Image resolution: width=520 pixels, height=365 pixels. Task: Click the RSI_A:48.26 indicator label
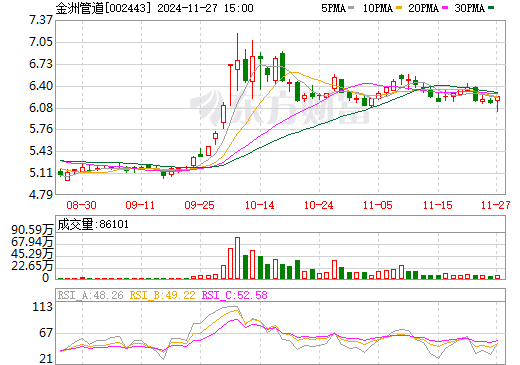(x=91, y=295)
